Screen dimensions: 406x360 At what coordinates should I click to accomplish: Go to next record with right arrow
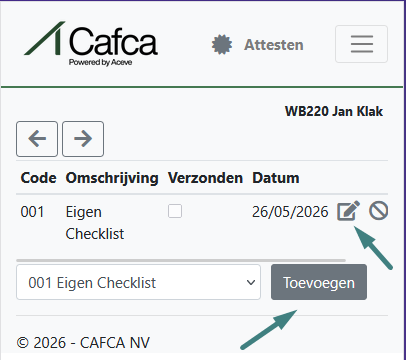click(83, 139)
